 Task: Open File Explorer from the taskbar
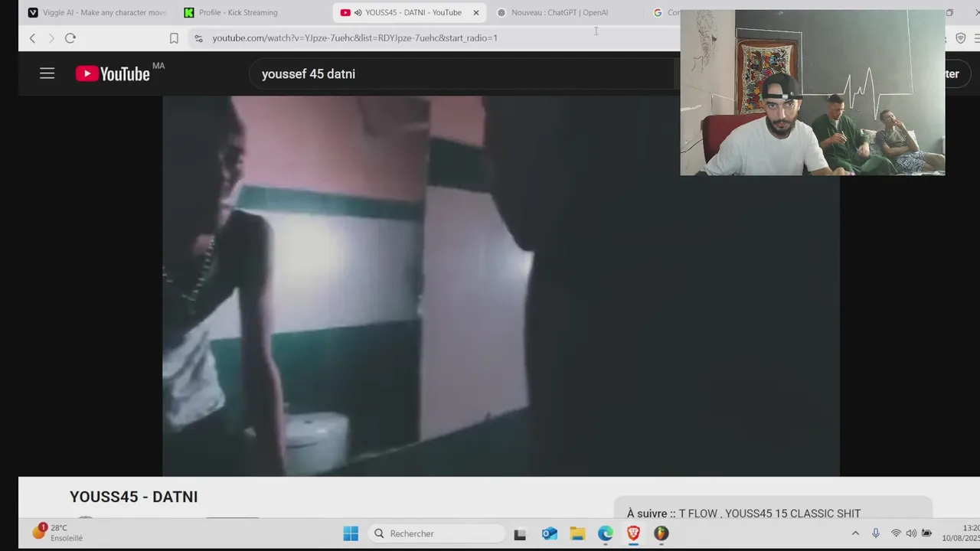577,533
